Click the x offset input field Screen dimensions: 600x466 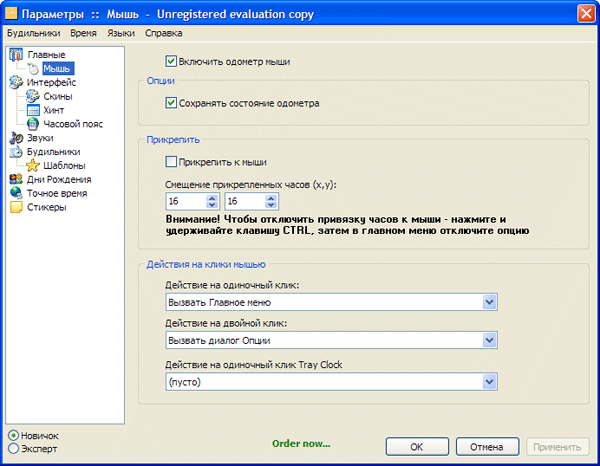(x=186, y=201)
